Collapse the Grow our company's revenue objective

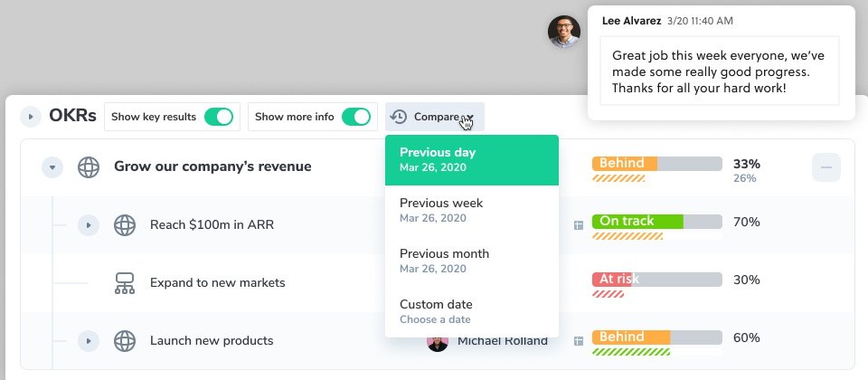coord(52,166)
